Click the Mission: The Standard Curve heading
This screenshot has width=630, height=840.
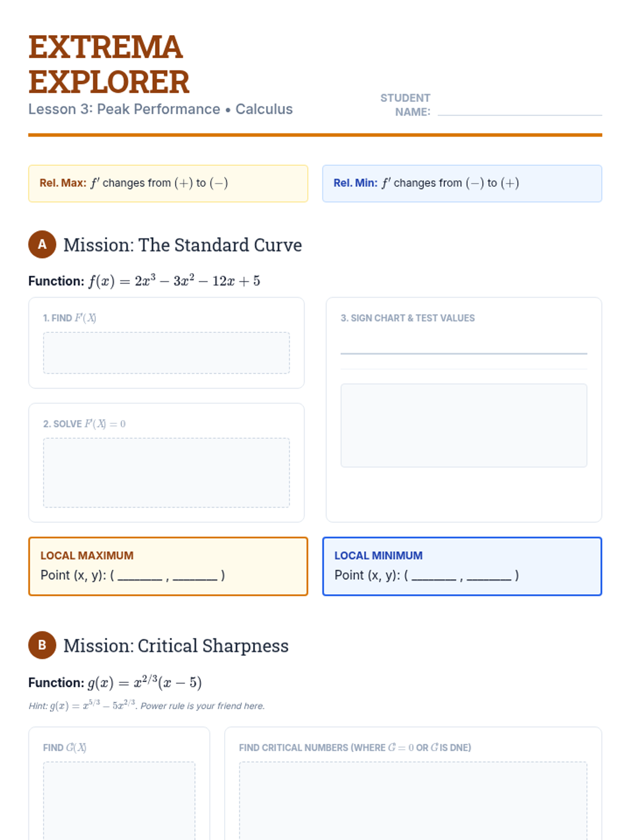click(183, 245)
